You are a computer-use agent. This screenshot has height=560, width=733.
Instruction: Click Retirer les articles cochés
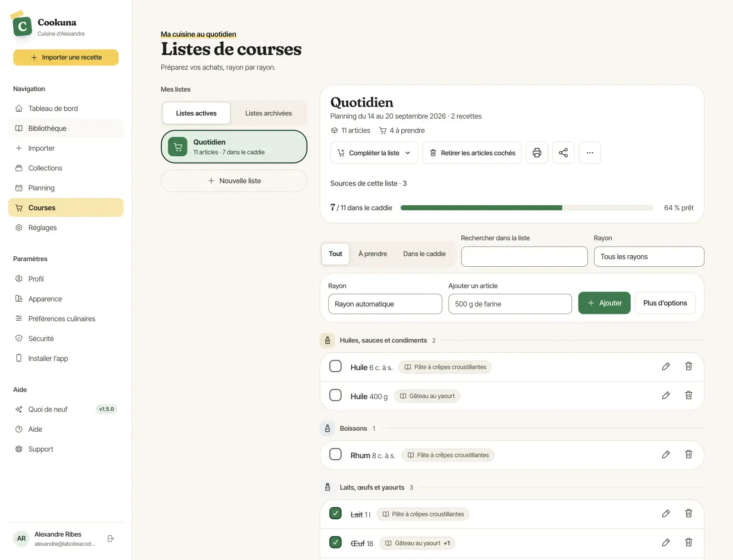click(x=472, y=153)
